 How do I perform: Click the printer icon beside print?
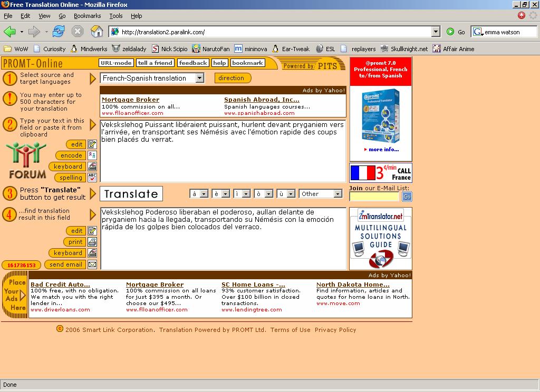point(92,242)
